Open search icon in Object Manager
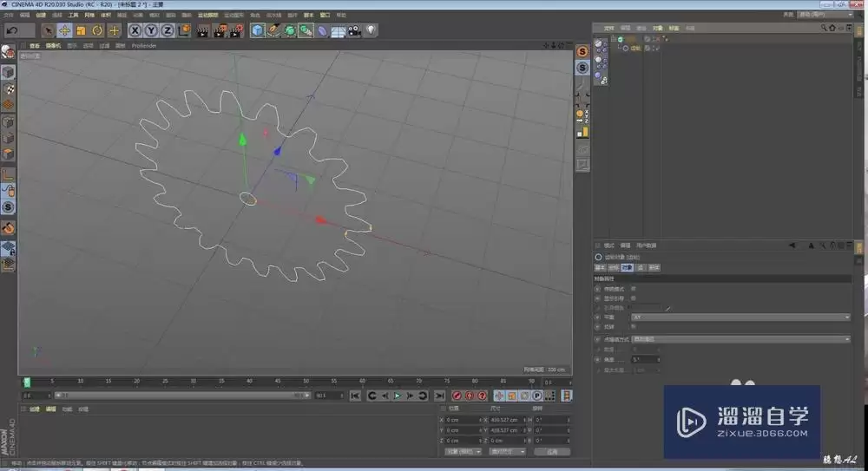 pyautogui.click(x=823, y=28)
